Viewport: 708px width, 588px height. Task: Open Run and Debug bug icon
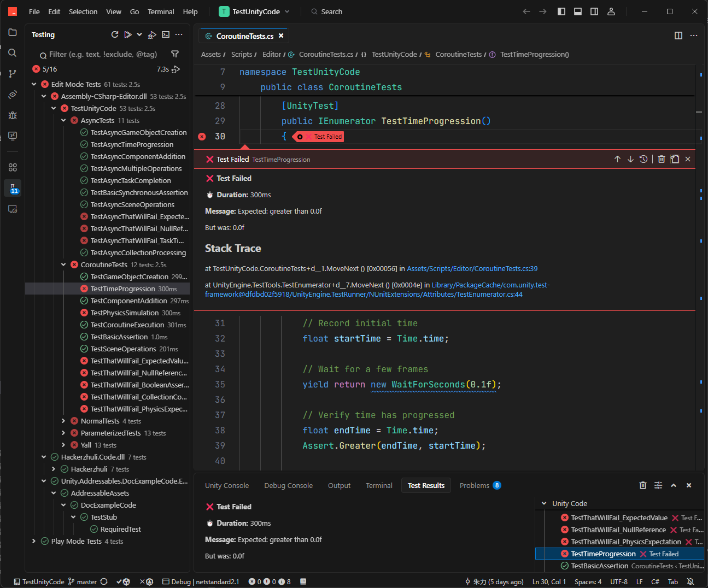[13, 115]
